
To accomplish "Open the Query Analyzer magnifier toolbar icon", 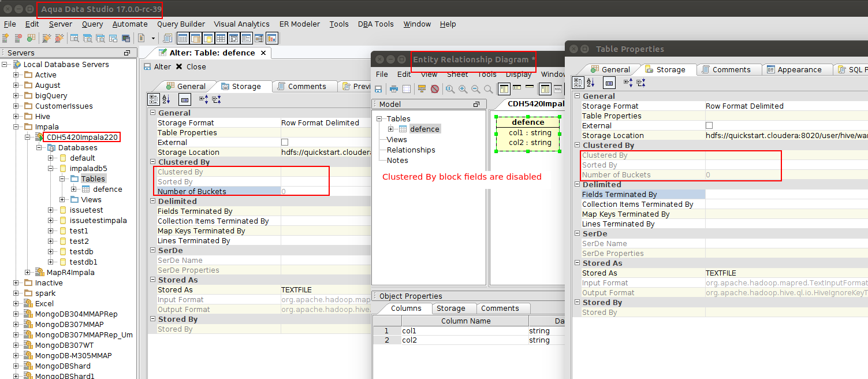I will (x=74, y=38).
